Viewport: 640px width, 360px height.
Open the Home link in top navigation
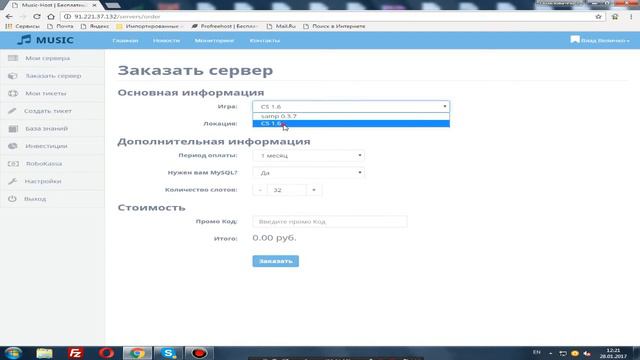(x=125, y=41)
